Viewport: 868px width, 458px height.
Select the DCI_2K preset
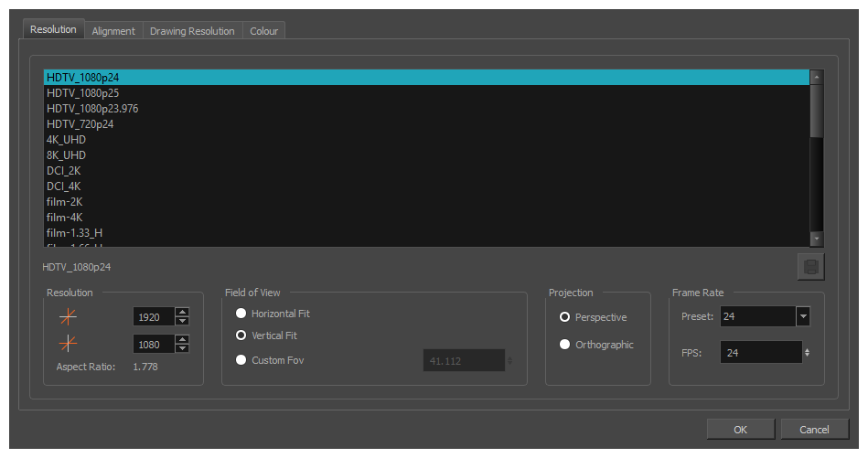point(426,170)
